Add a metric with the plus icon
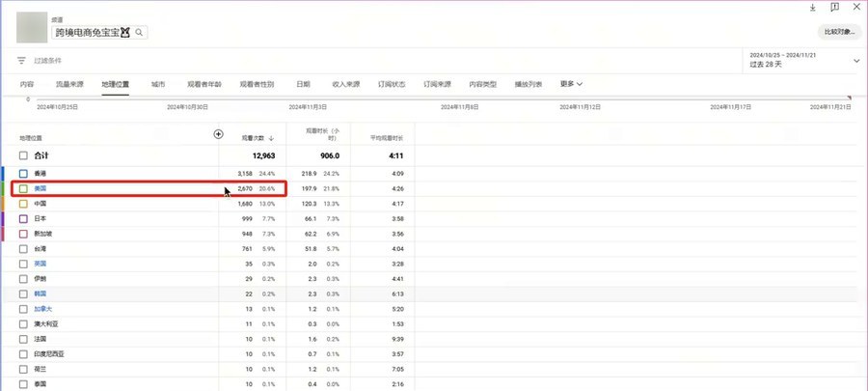This screenshot has width=868, height=391. (219, 134)
